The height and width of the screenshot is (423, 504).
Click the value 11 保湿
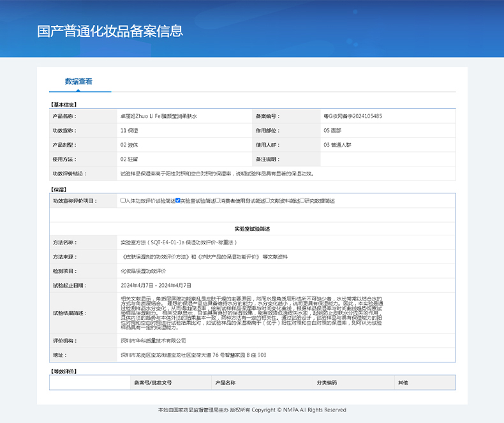[130, 131]
